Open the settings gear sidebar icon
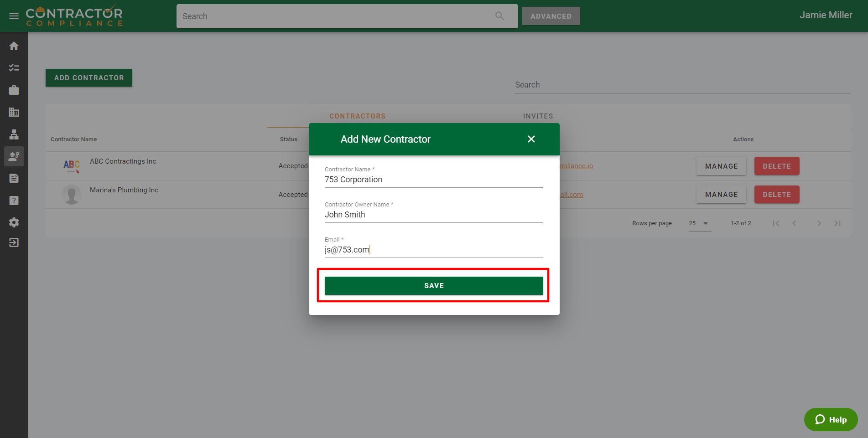Viewport: 868px width, 438px height. [x=14, y=222]
